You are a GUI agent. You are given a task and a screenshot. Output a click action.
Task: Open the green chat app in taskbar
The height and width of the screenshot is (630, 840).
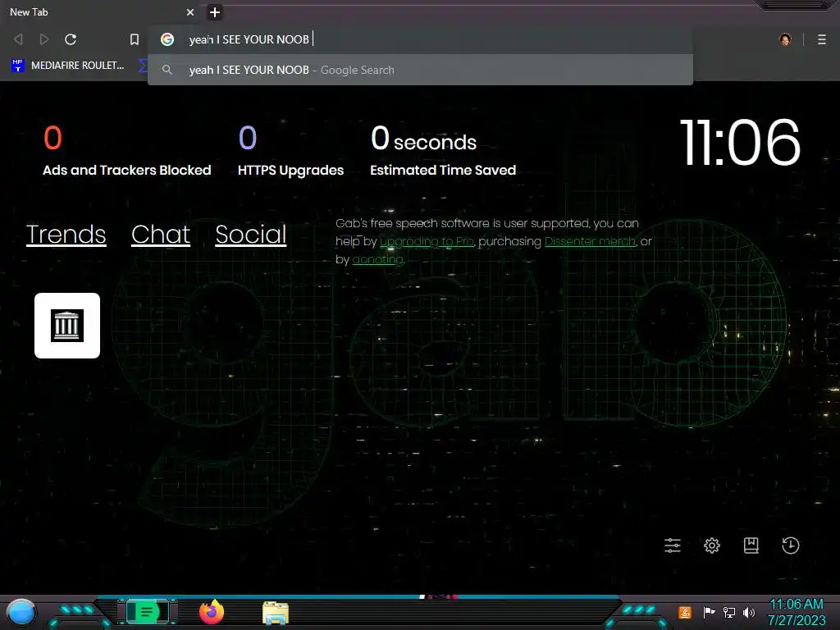pos(147,612)
